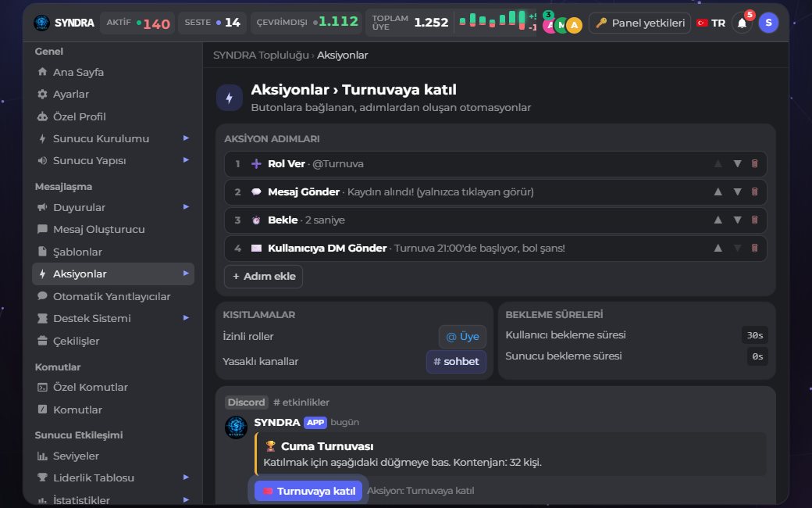The image size is (812, 508).
Task: Click SYNDRA Topluluğu breadcrumb
Action: 261,55
